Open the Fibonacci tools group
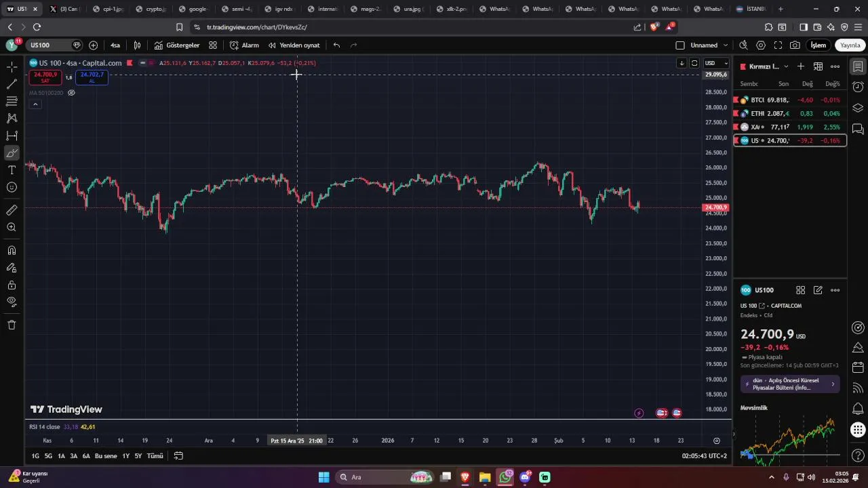Image resolution: width=868 pixels, height=488 pixels. pos(12,101)
